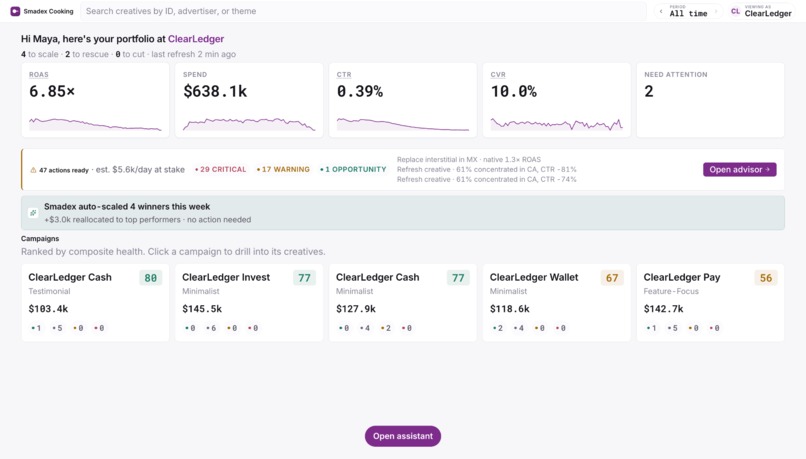The image size is (806, 459).
Task: Filter by 17 WARNING badge
Action: coord(283,170)
